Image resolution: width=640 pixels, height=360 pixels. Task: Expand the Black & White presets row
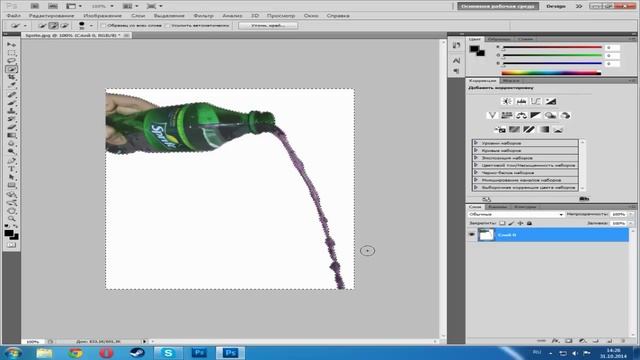click(x=525, y=173)
